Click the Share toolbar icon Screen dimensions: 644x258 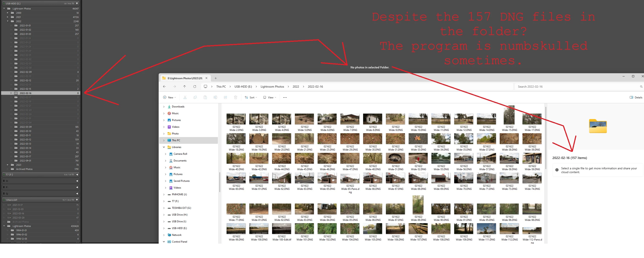point(225,98)
